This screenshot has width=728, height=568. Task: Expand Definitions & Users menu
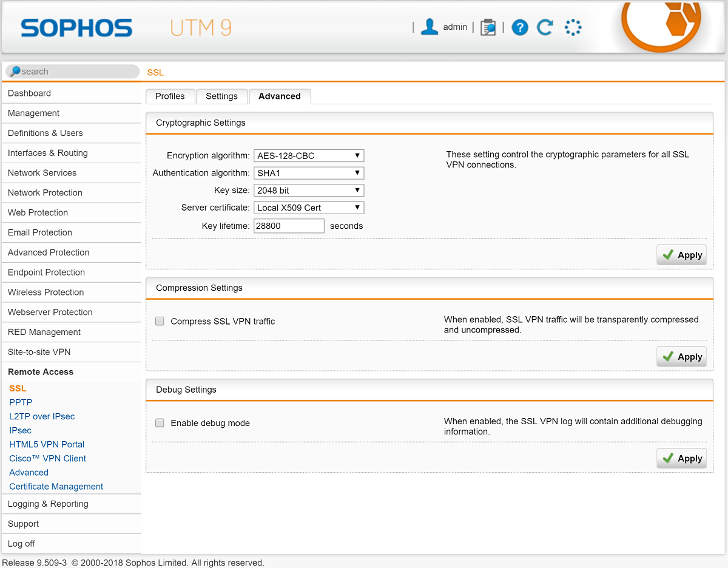[x=72, y=134]
